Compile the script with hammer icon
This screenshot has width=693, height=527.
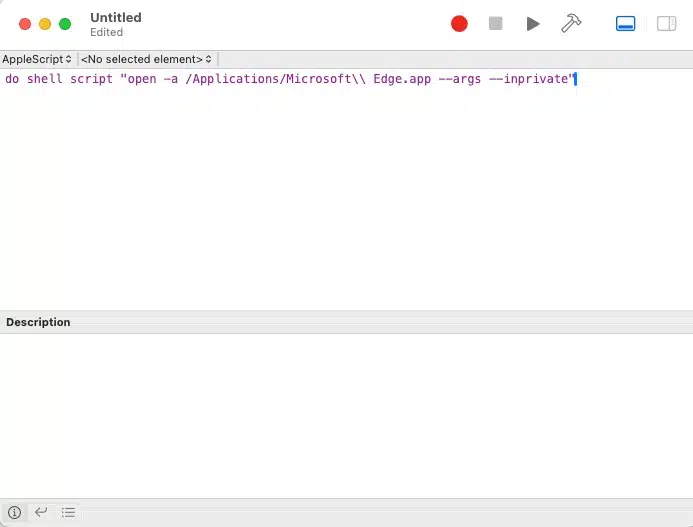(571, 23)
